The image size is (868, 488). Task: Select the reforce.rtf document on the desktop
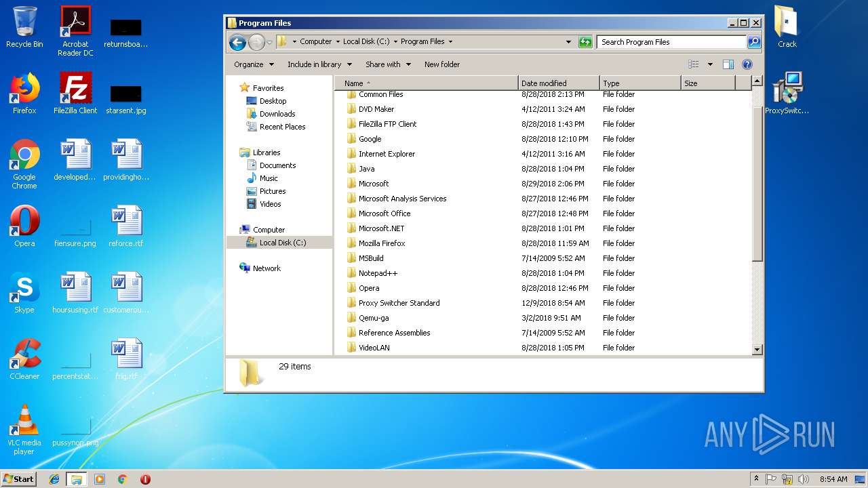pos(126,226)
